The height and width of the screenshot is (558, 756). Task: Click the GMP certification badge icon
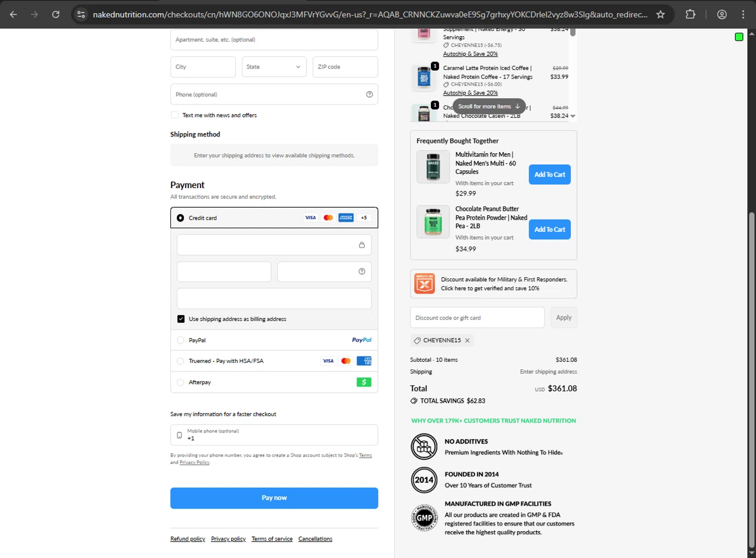tap(424, 518)
